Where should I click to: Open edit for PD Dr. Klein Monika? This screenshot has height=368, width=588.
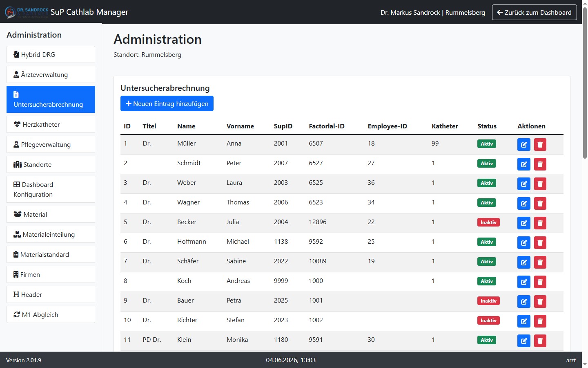click(523, 341)
